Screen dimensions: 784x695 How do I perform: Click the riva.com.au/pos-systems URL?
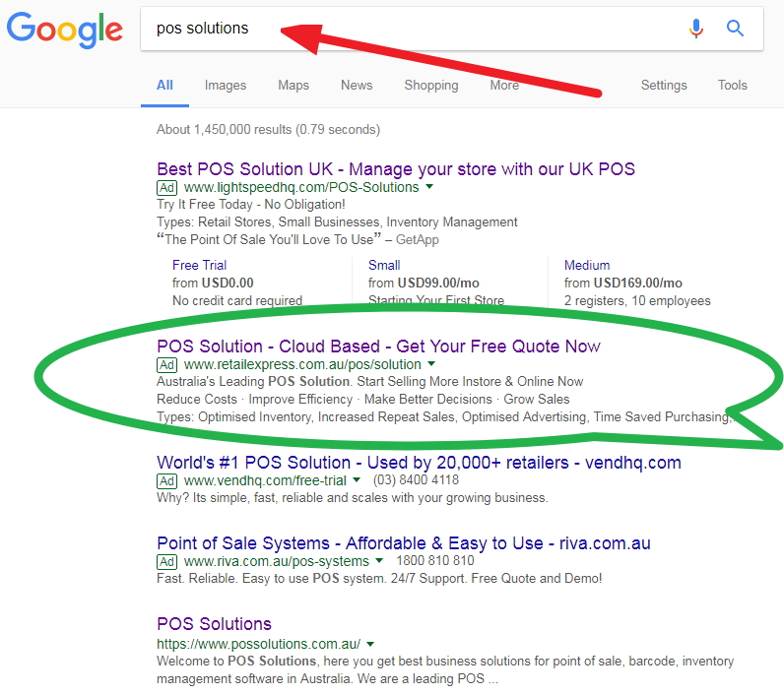(276, 562)
